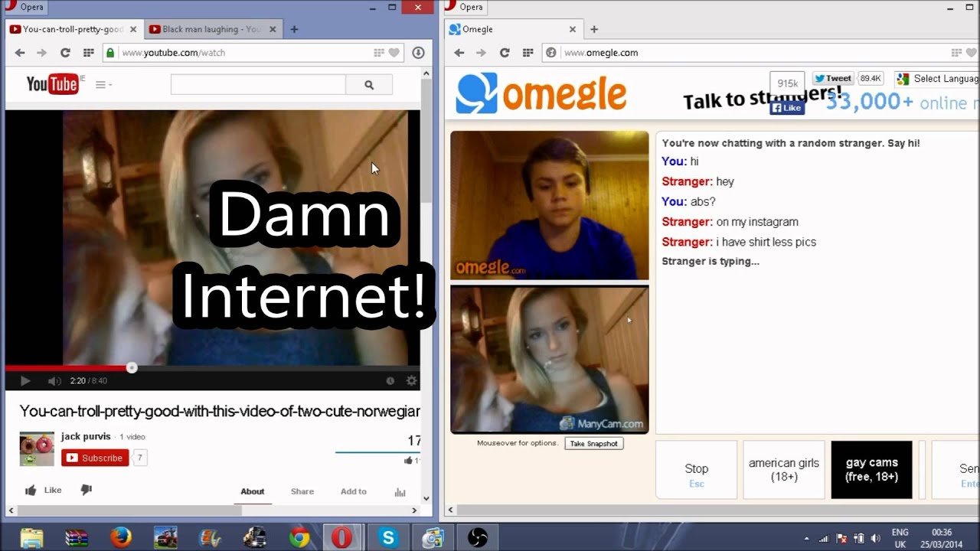Launch Firefox from the taskbar
980x551 pixels.
pos(120,538)
